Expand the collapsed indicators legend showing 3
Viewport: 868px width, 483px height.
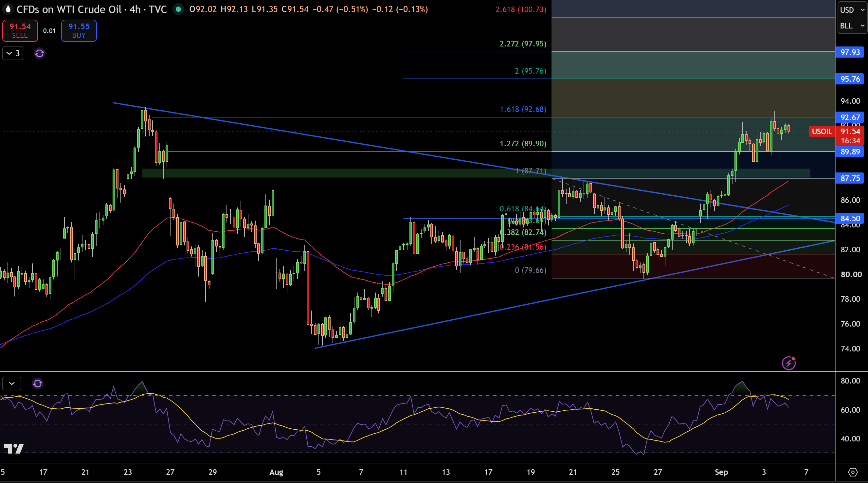pyautogui.click(x=13, y=53)
